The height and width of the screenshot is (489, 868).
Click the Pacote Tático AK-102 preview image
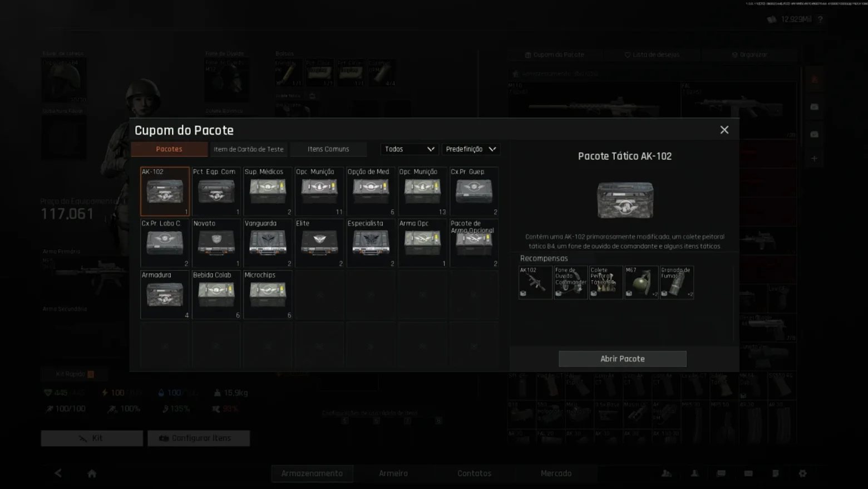(x=625, y=200)
